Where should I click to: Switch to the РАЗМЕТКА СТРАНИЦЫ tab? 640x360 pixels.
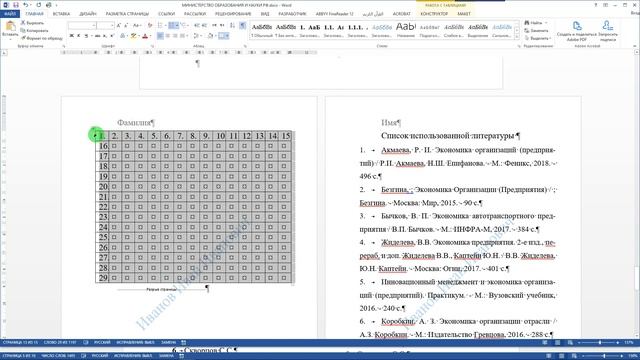click(127, 13)
